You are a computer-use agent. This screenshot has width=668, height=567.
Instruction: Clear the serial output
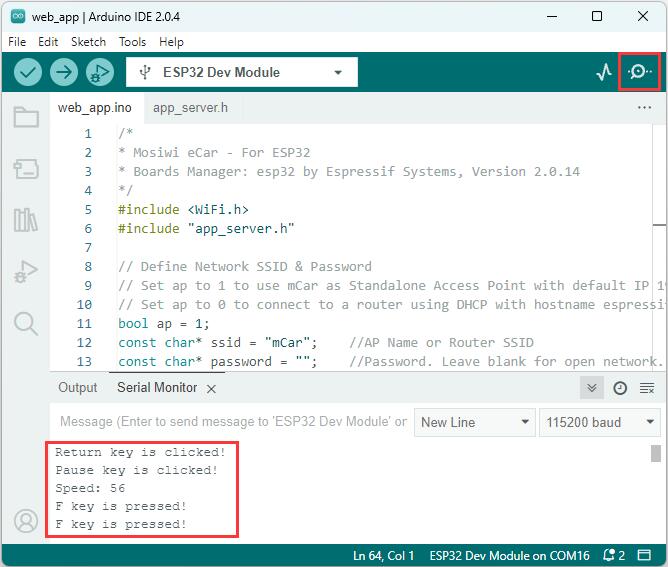(x=647, y=388)
